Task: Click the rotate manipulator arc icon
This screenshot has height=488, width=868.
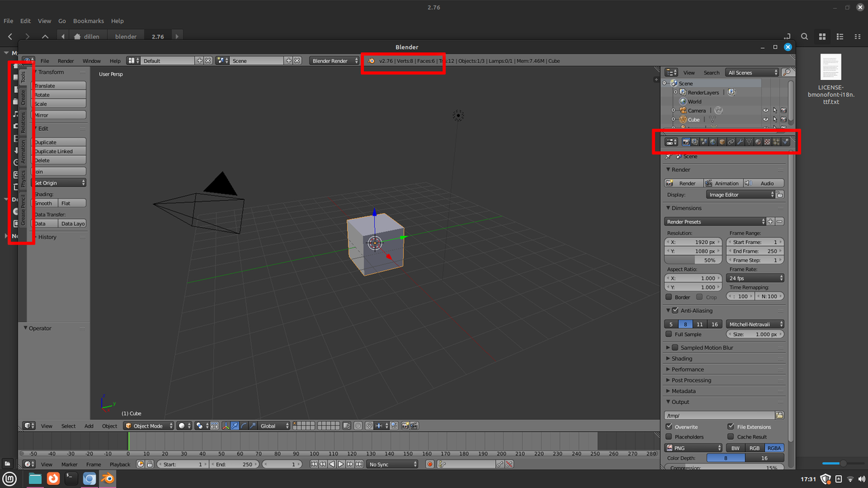Action: coord(244,426)
